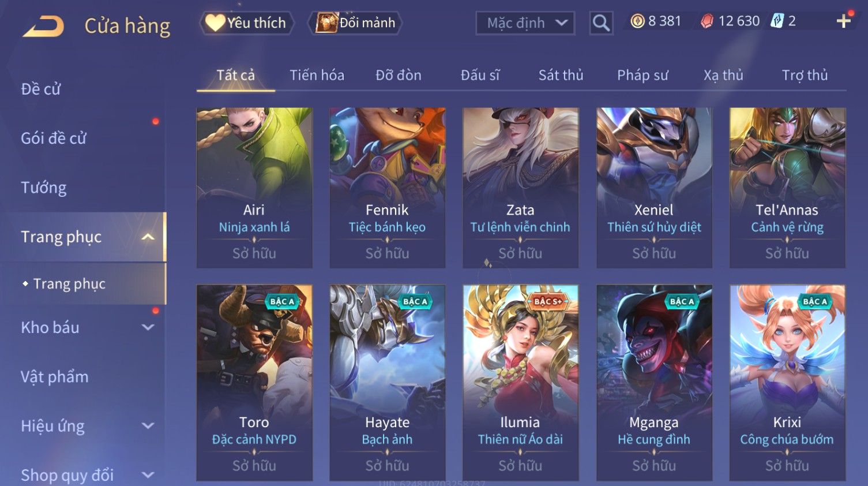
Task: Select the Ilumia Thiên nữ Áo dài skin
Action: point(520,383)
